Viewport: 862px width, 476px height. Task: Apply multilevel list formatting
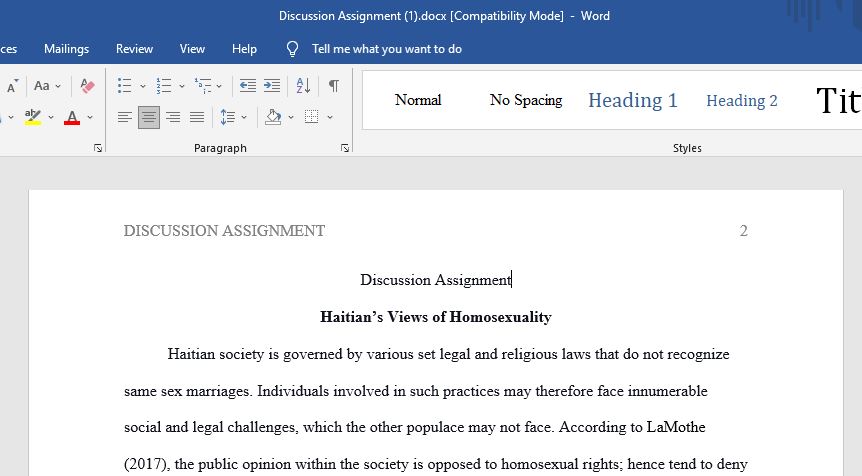(x=203, y=86)
